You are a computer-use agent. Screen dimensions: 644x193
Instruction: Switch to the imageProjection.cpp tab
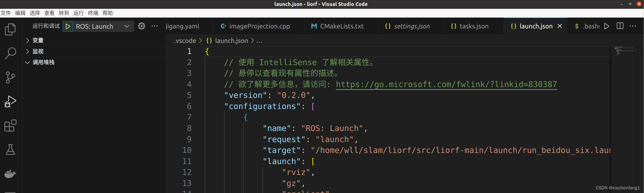point(259,26)
